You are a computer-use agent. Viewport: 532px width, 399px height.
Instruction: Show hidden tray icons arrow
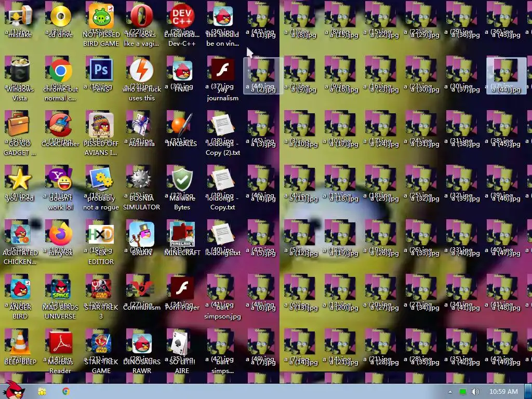(x=450, y=392)
